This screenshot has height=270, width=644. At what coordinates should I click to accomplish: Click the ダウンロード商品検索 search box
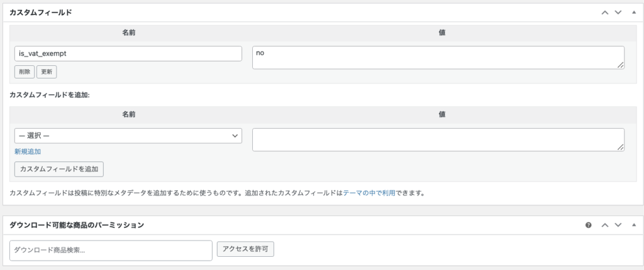click(111, 250)
